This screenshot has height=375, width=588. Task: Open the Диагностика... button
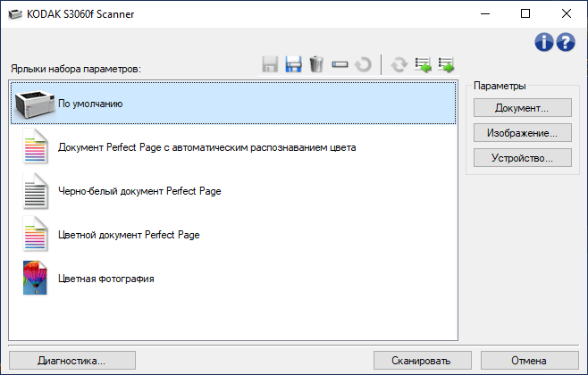point(72,361)
